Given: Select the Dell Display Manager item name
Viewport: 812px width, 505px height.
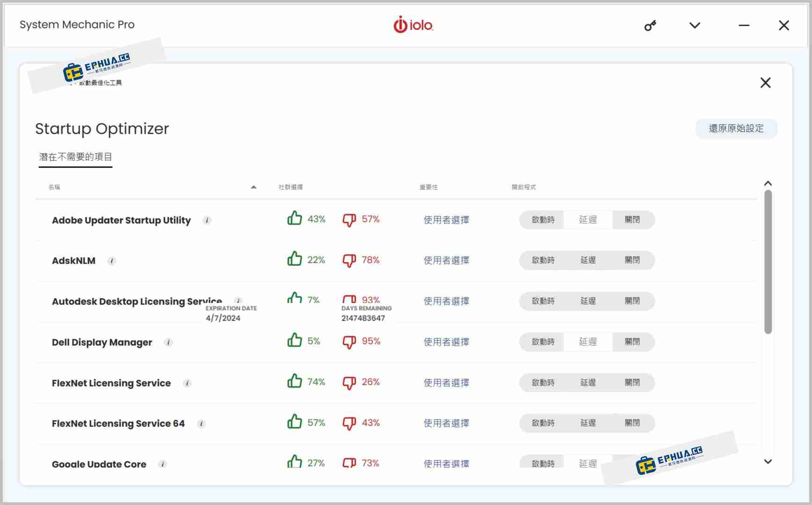Looking at the screenshot, I should [x=102, y=342].
